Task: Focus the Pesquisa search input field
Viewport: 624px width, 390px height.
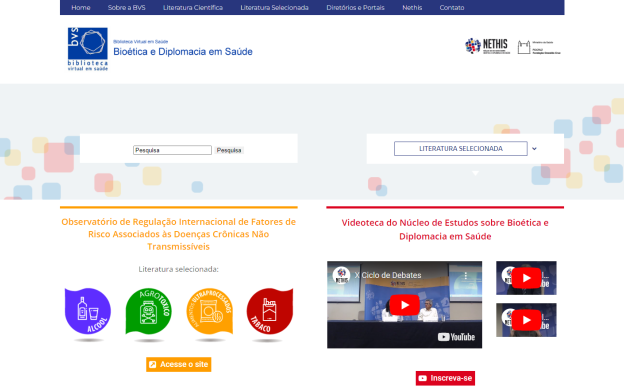Action: click(x=172, y=150)
